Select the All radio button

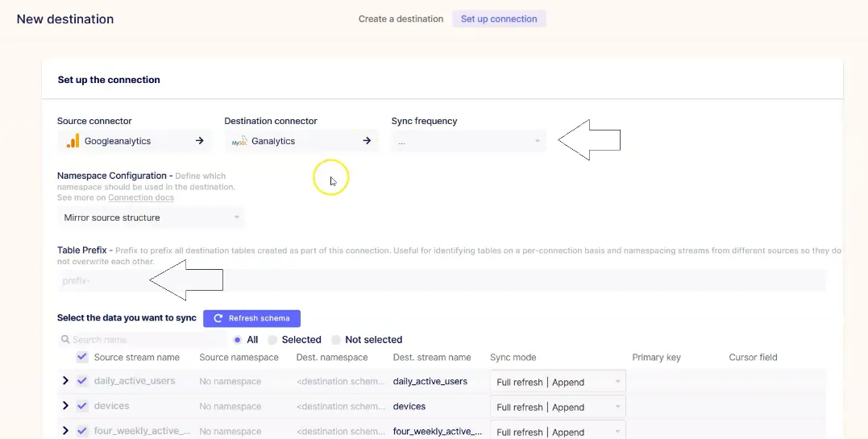pos(238,340)
